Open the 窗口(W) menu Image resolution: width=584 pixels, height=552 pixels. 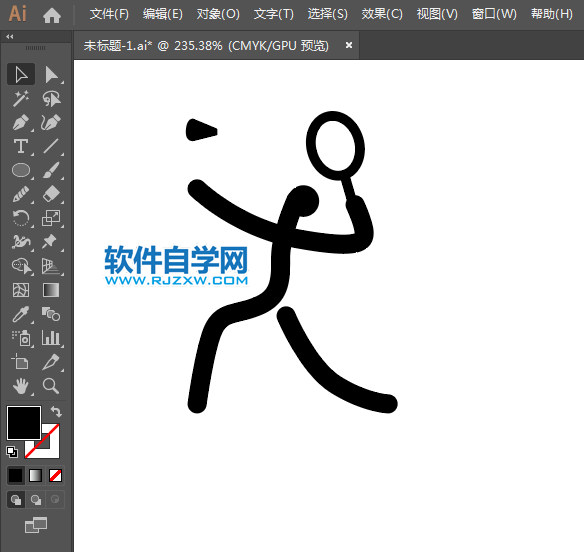(494, 15)
